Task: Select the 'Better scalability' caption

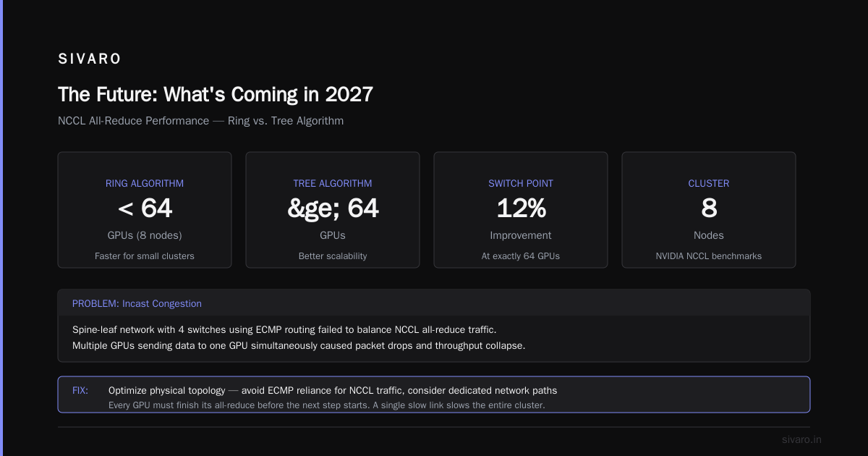Action: click(x=333, y=256)
